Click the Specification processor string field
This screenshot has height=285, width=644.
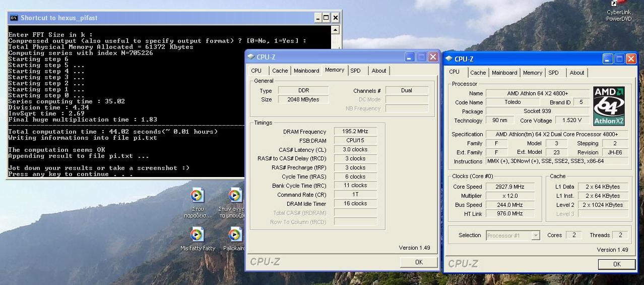pos(557,134)
